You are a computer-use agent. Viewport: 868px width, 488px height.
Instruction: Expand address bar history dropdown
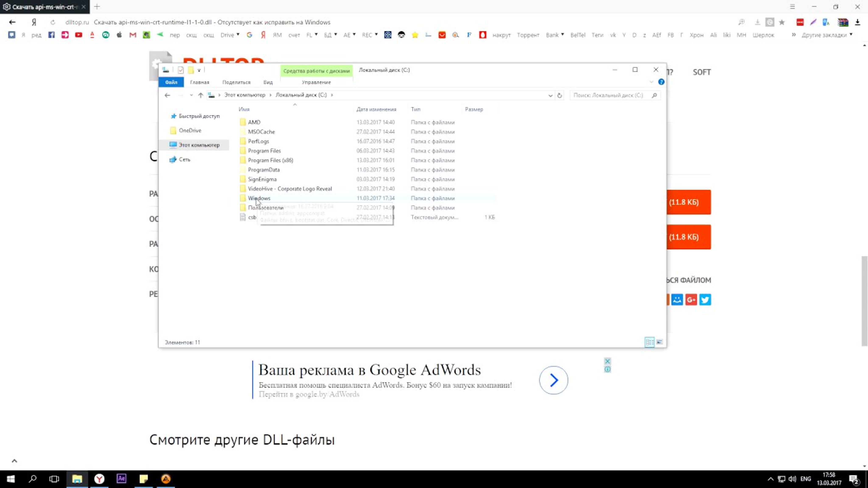click(x=550, y=95)
